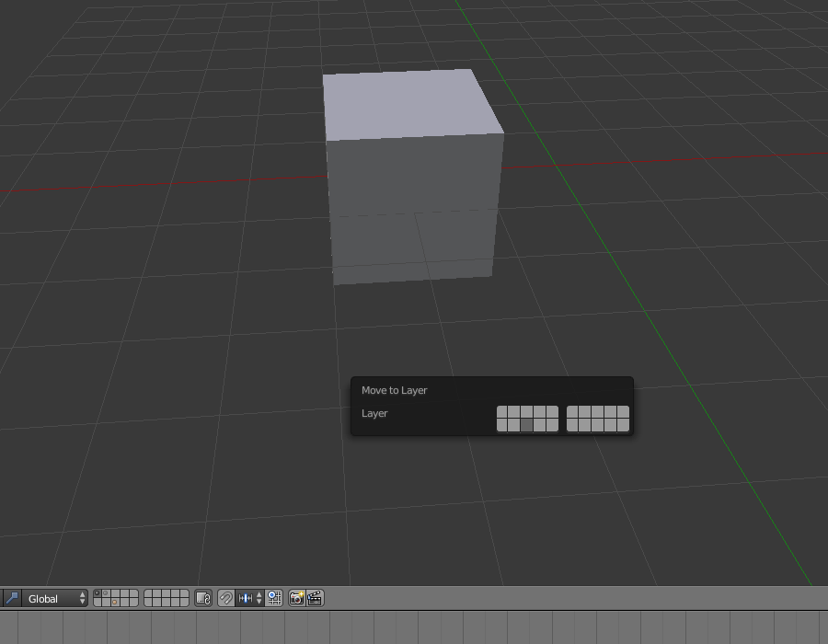The image size is (828, 644).
Task: Click in the timeline area below header
Action: [414, 627]
